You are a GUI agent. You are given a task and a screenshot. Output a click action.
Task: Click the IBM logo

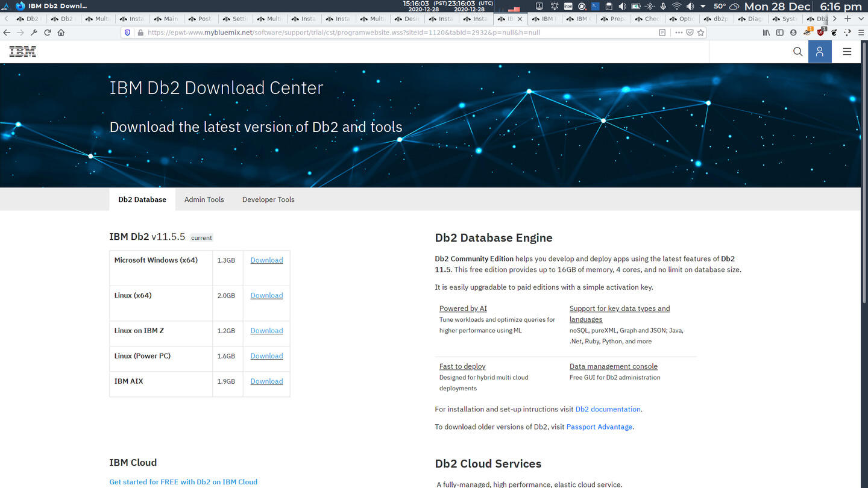coord(22,52)
